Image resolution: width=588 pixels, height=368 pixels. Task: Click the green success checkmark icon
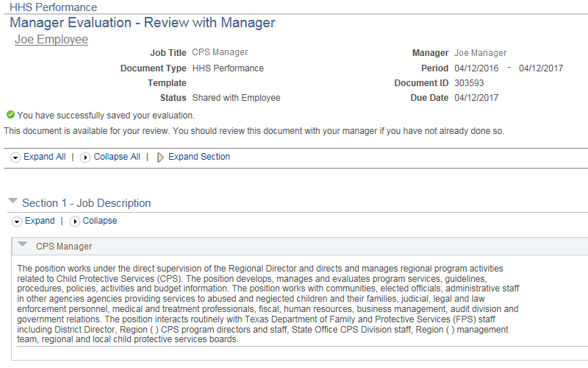[10, 115]
